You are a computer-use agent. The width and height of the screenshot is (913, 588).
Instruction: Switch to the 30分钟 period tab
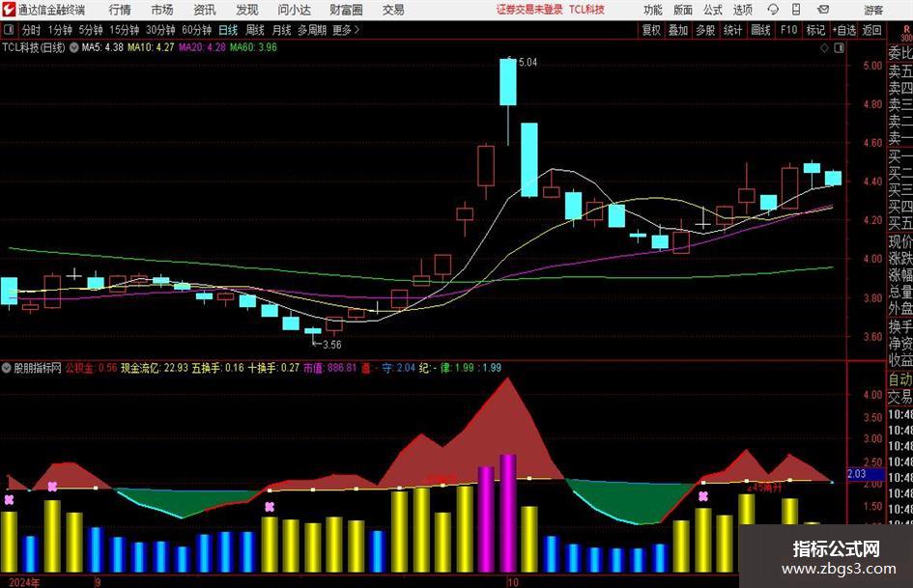click(160, 30)
